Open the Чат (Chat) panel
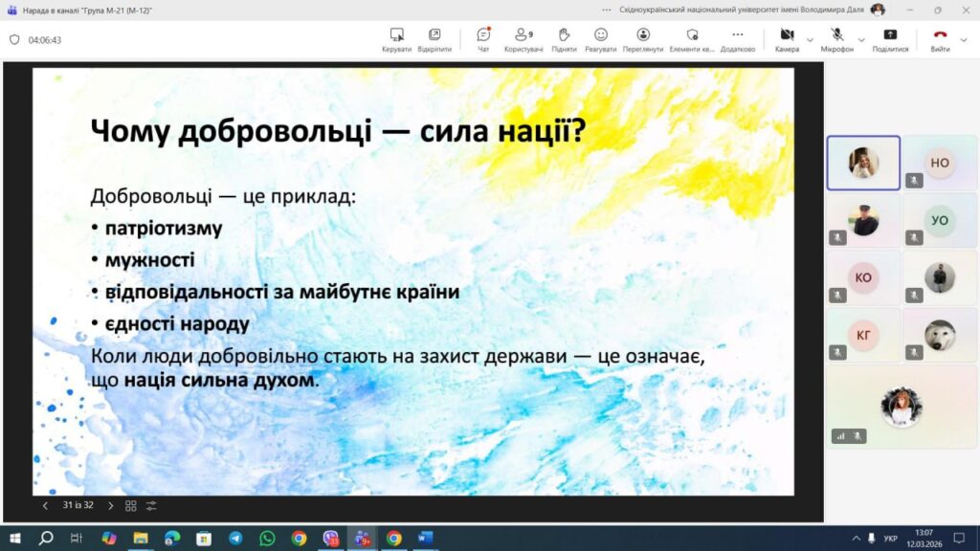 [x=483, y=38]
